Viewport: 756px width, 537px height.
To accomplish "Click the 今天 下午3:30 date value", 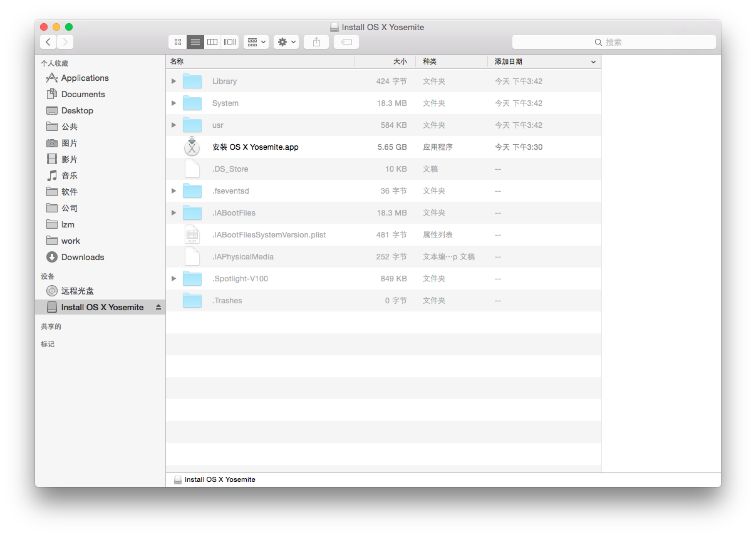I will 519,147.
